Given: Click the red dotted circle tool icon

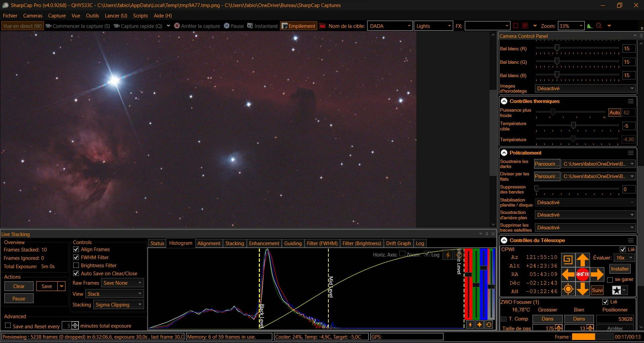Looking at the screenshot, I should (599, 26).
